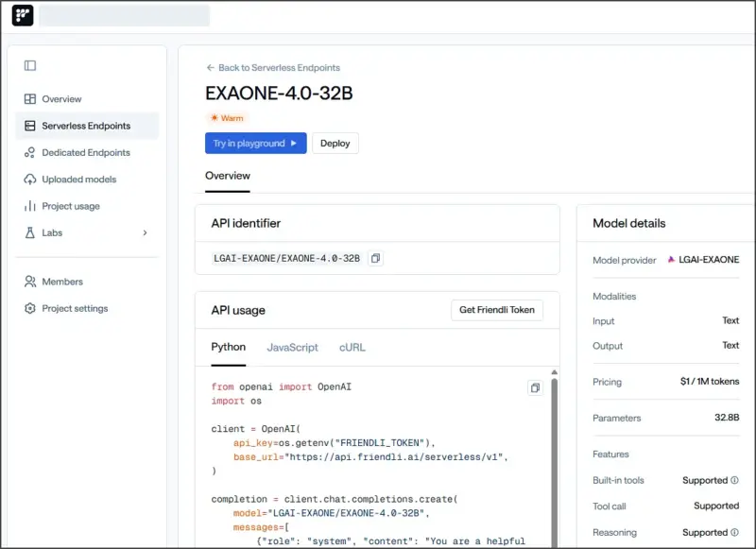Select the Python code tab
Image resolution: width=756 pixels, height=549 pixels.
point(229,347)
